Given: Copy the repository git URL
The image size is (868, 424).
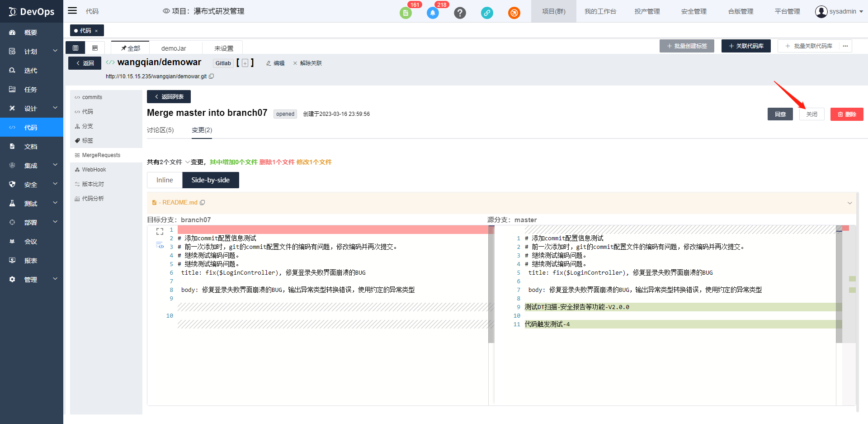Looking at the screenshot, I should [x=212, y=76].
